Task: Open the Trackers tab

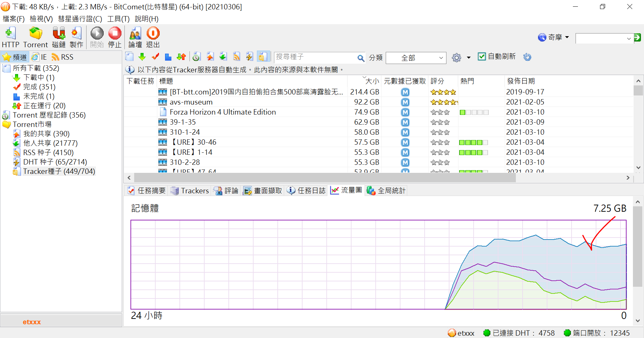Action: tap(190, 191)
